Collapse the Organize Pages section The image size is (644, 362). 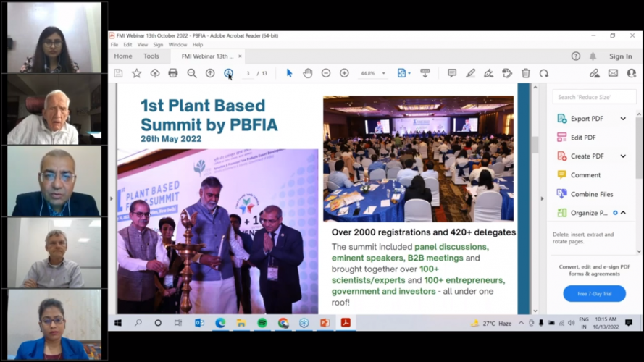click(624, 213)
